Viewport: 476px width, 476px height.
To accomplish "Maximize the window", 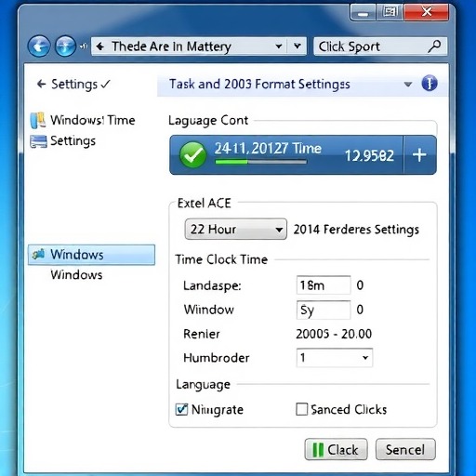I will pyautogui.click(x=390, y=12).
